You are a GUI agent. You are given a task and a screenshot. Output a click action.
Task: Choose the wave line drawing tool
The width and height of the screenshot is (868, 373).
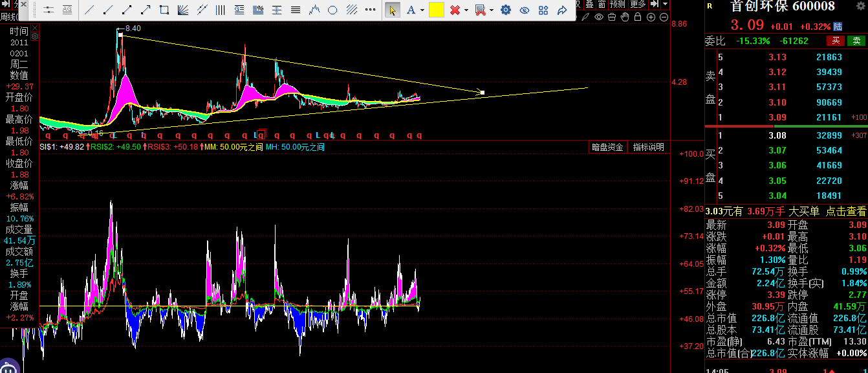point(315,10)
